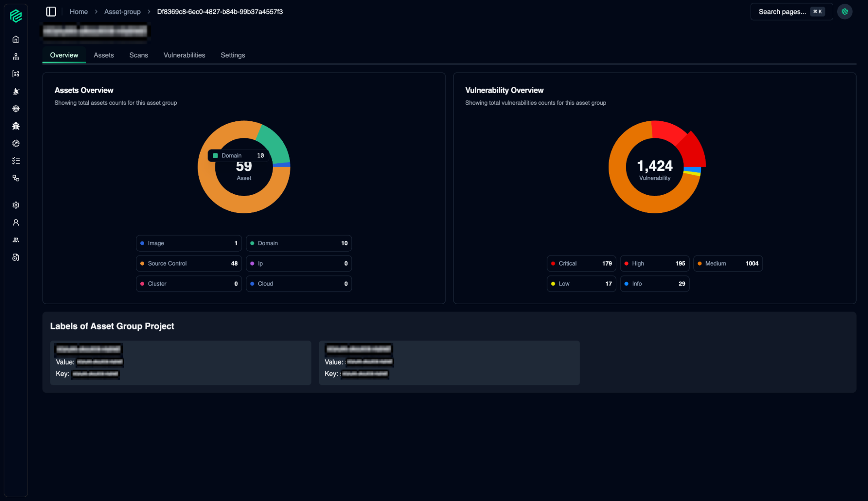Click the satellite dish scan icon

16,91
